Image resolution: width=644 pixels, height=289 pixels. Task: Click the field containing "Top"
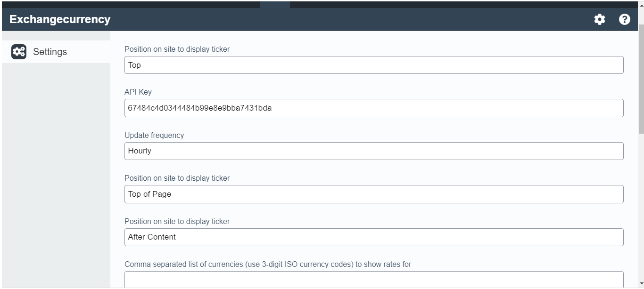pos(373,65)
